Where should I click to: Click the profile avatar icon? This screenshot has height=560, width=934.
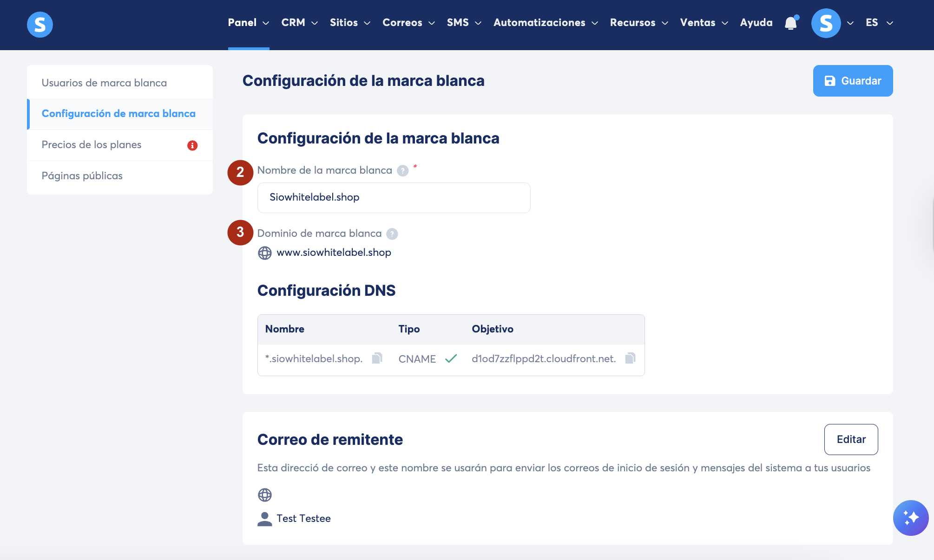pos(826,23)
